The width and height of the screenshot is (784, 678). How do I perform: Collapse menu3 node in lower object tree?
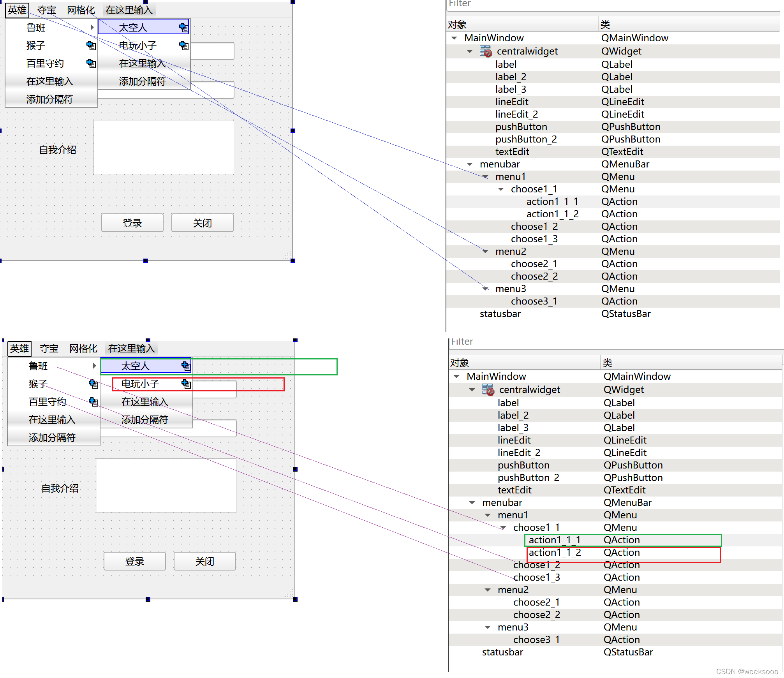coord(488,627)
